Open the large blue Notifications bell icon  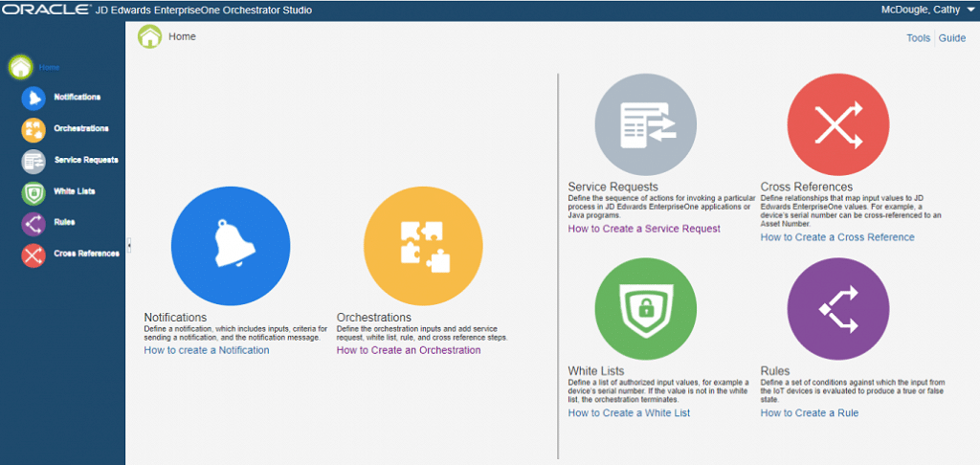(x=231, y=246)
